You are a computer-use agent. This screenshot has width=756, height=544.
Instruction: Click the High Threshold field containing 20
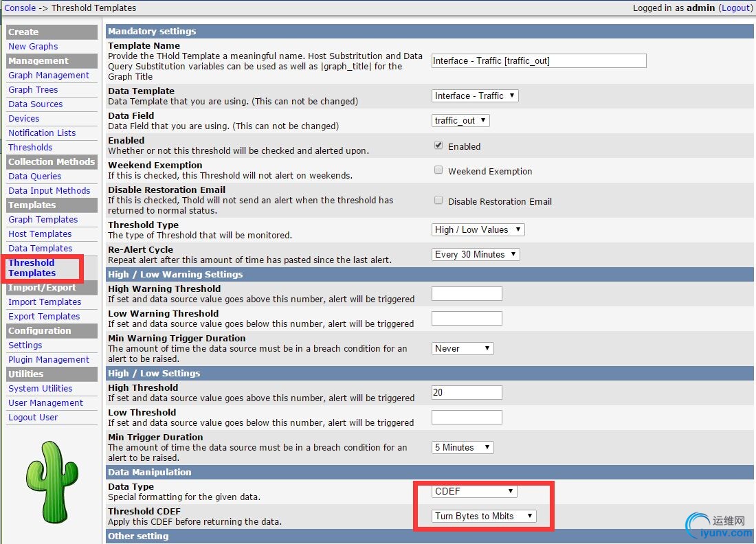pyautogui.click(x=467, y=392)
